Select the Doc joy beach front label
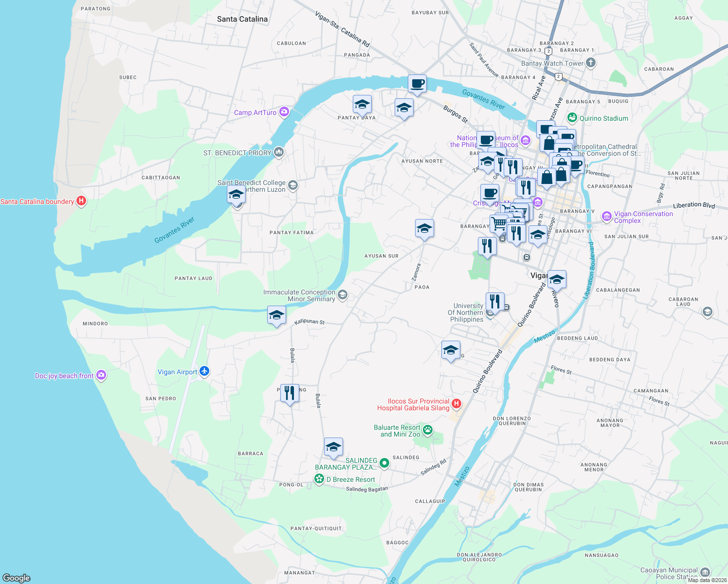This screenshot has height=584, width=728. [64, 376]
